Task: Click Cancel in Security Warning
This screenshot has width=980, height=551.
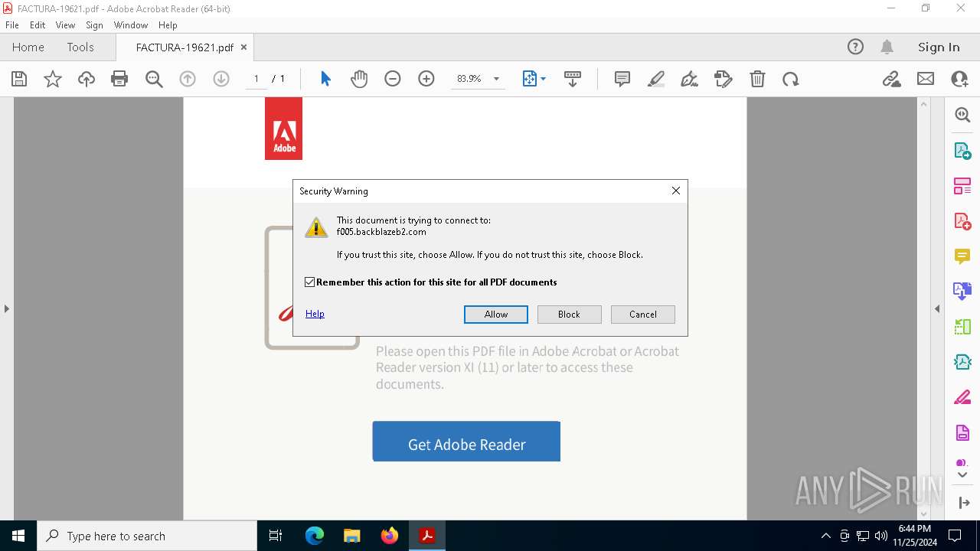Action: 643,315
